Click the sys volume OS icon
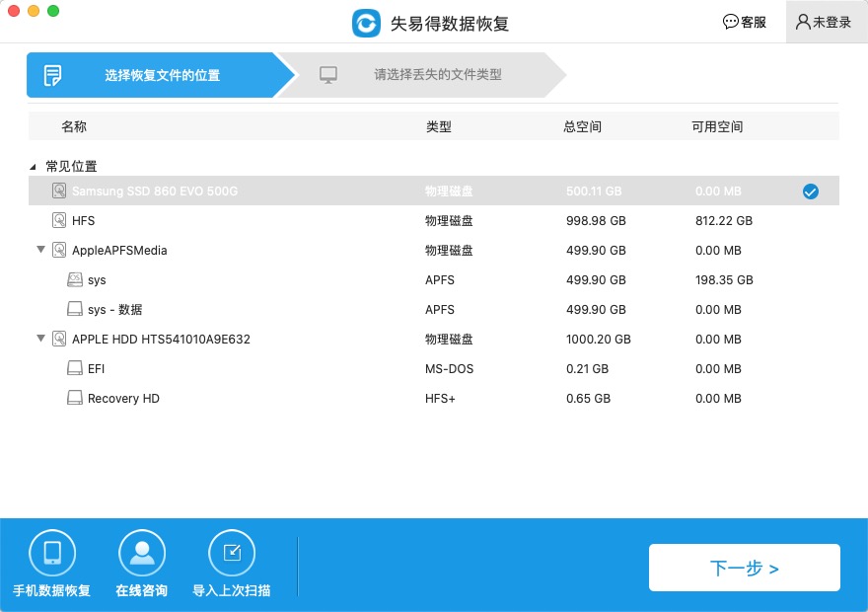The width and height of the screenshot is (868, 612). pyautogui.click(x=75, y=279)
